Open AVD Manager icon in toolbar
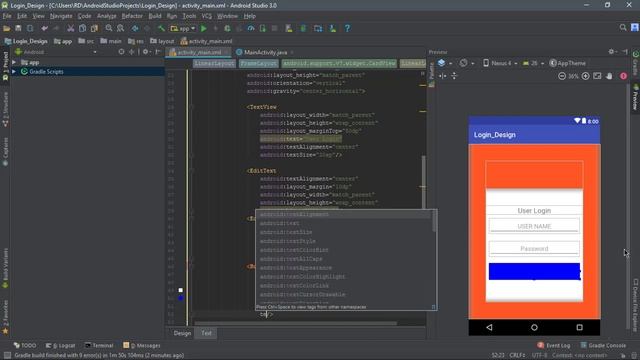 click(289, 28)
